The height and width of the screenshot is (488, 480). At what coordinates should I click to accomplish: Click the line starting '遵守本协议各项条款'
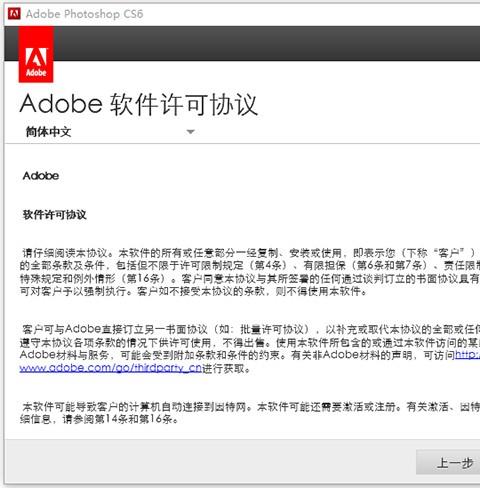tap(250, 342)
